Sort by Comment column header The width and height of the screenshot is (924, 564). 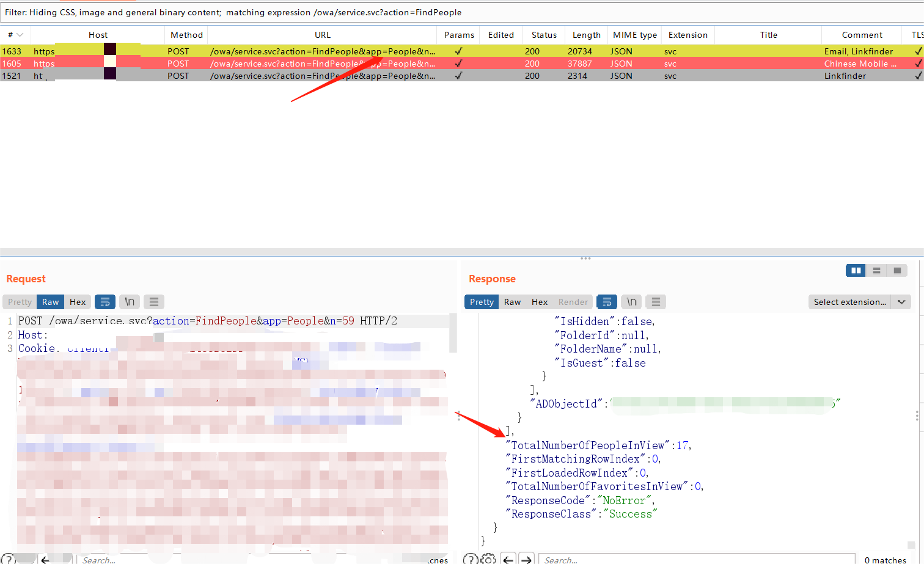(862, 35)
